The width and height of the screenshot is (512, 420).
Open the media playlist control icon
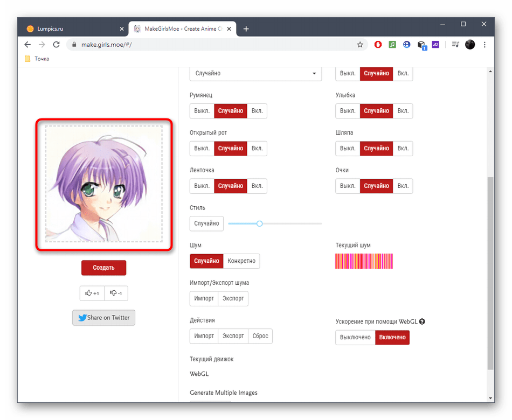coord(455,45)
